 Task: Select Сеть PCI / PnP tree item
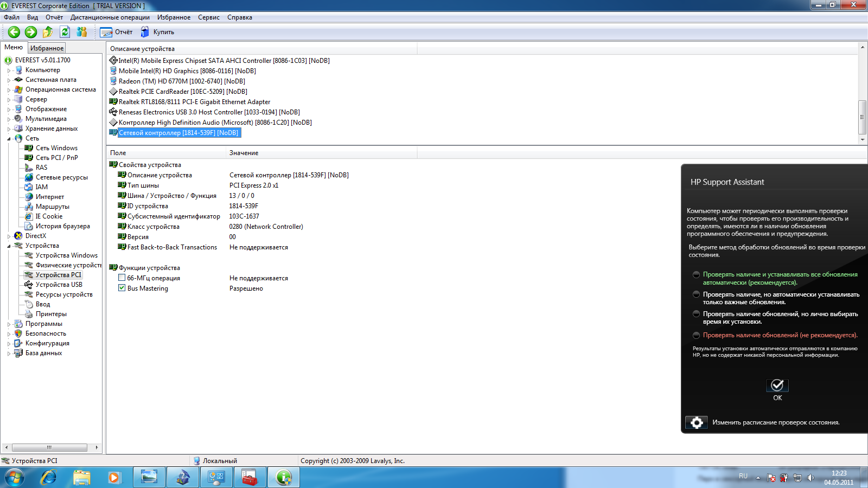coord(57,158)
